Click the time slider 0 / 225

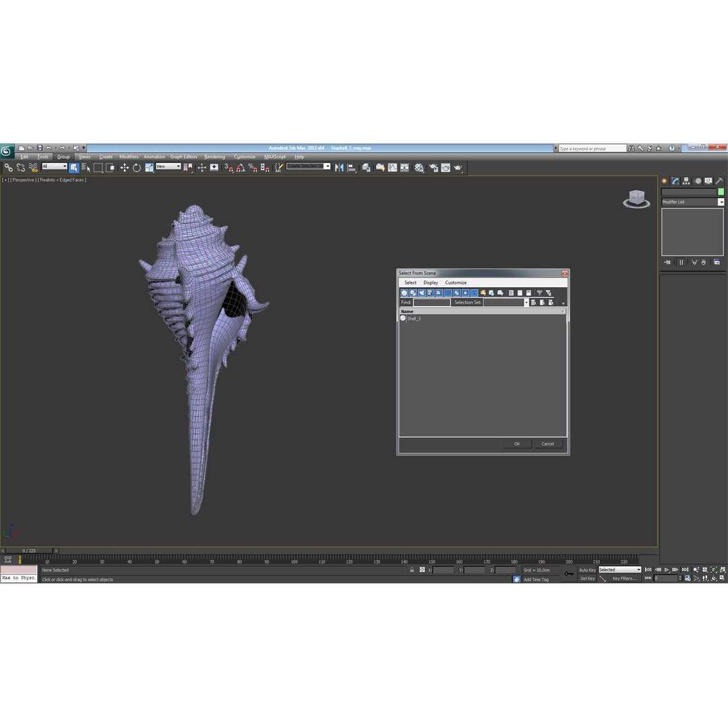coord(29,551)
